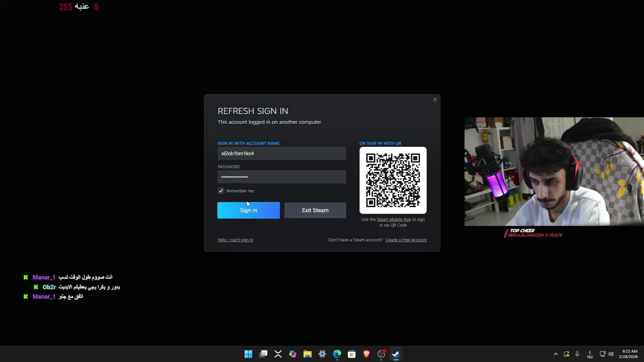The height and width of the screenshot is (362, 644).
Task: Click the 'OR SIGN IN WITH QR' label
Action: click(380, 143)
